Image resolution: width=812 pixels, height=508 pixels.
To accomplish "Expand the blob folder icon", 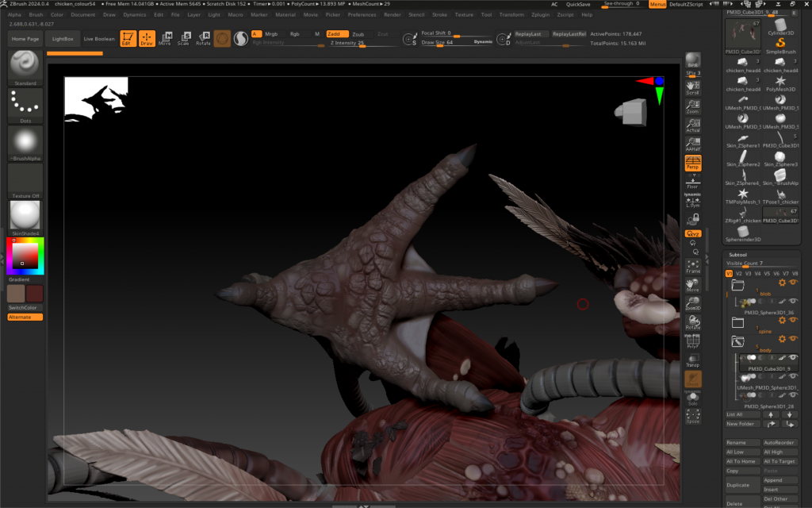I will point(738,283).
